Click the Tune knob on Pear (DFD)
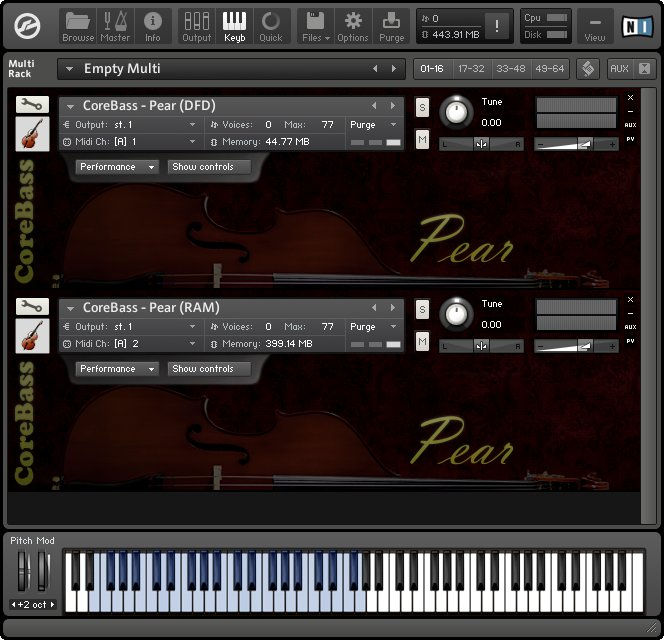The height and width of the screenshot is (640, 664). point(456,112)
